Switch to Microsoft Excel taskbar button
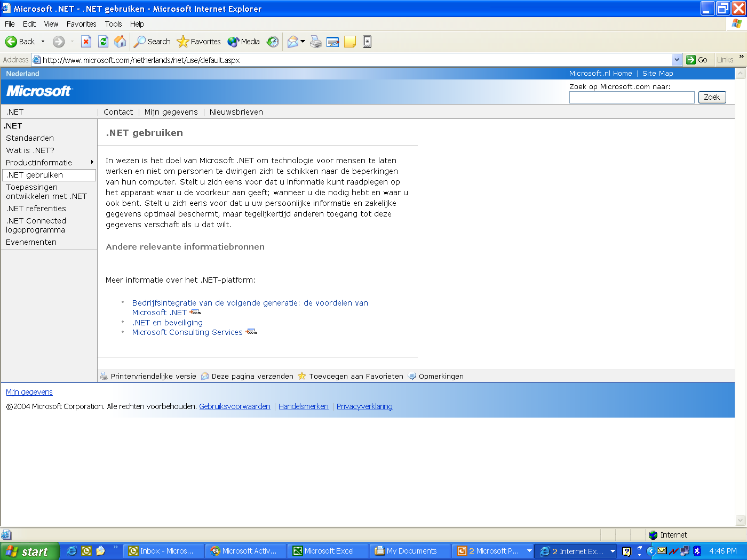The image size is (747, 560). tap(328, 551)
